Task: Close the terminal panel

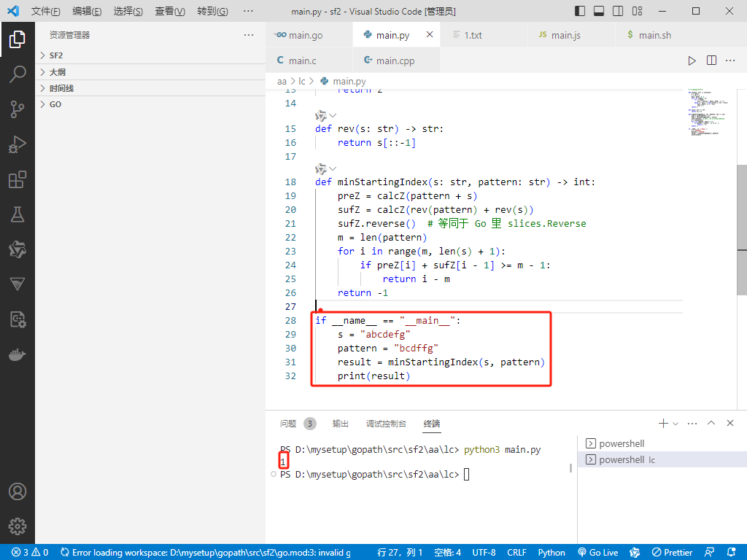Action: [x=729, y=423]
